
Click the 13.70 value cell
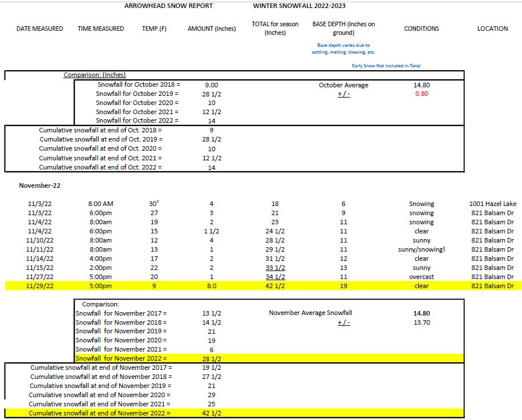(x=422, y=322)
